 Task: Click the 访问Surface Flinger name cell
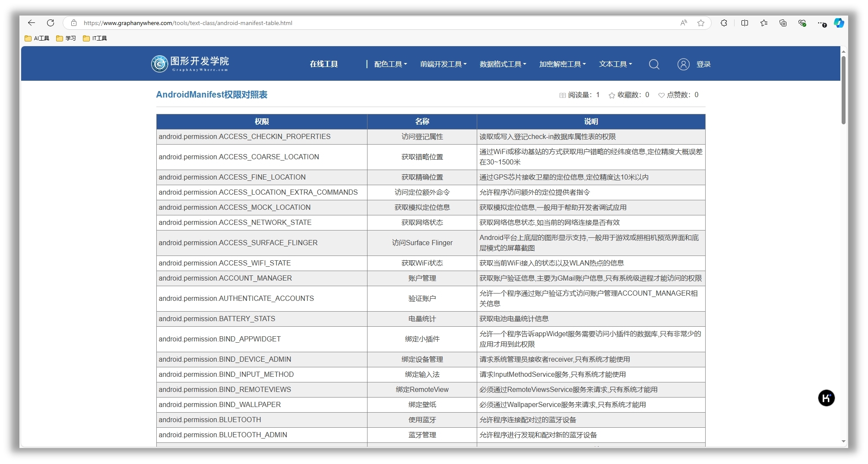(422, 243)
